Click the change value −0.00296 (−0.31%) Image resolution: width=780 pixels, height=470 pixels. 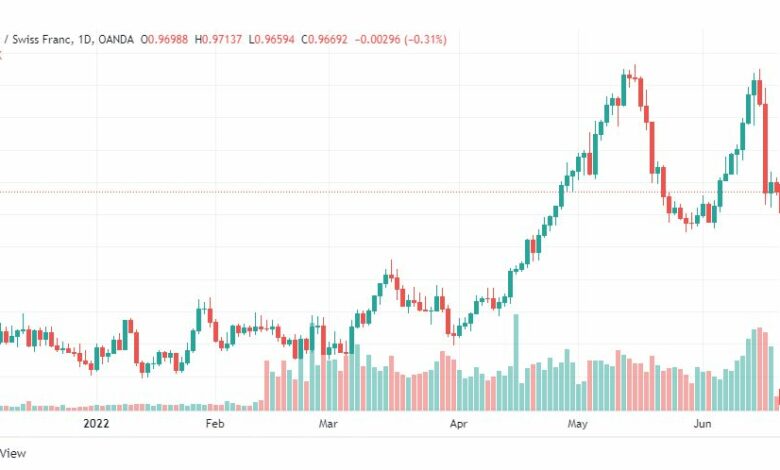(x=400, y=39)
